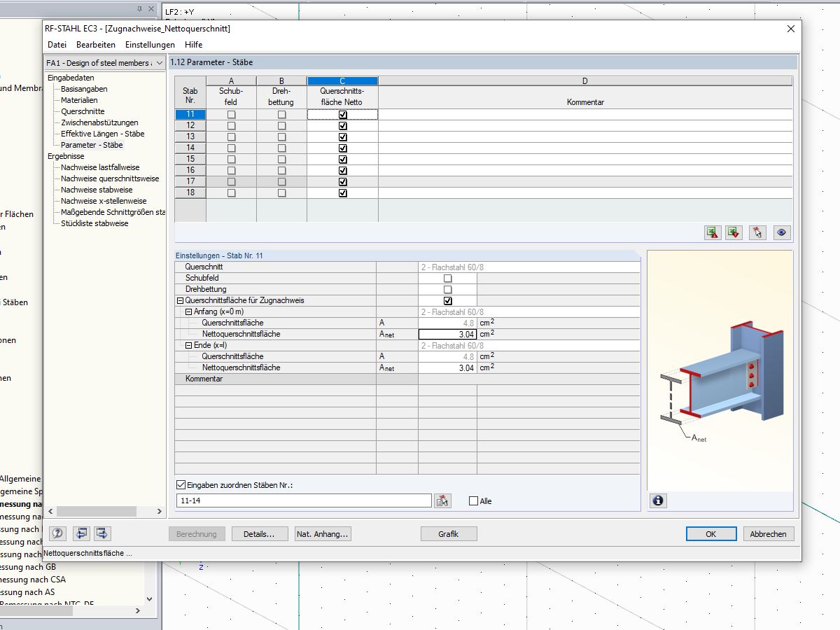Click Eingabedaten in the navigator tree
This screenshot has height=630, width=840.
click(71, 78)
